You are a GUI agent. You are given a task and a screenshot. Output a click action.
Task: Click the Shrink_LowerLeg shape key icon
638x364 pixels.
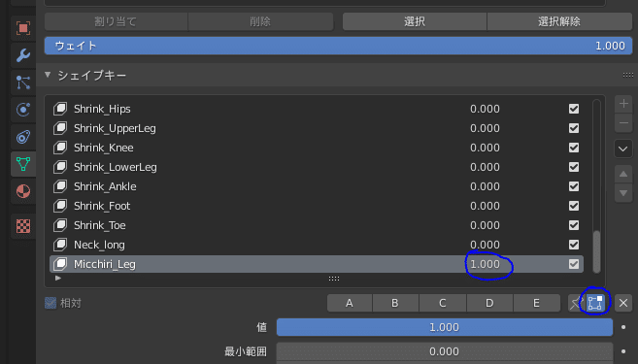click(60, 167)
